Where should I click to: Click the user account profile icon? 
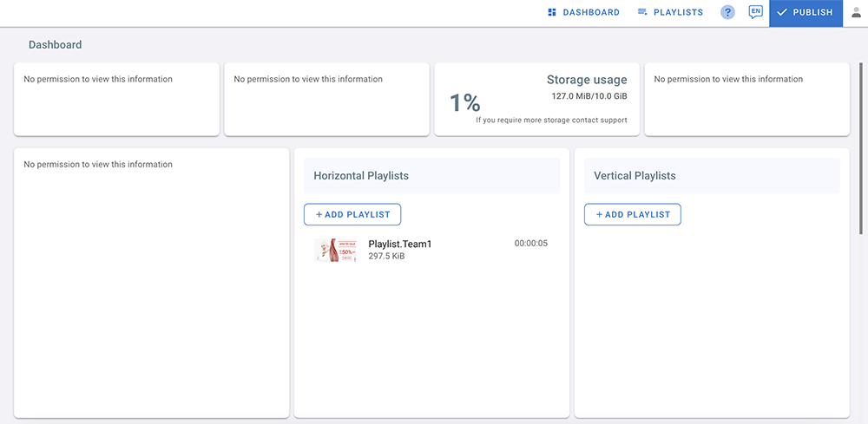pyautogui.click(x=856, y=12)
